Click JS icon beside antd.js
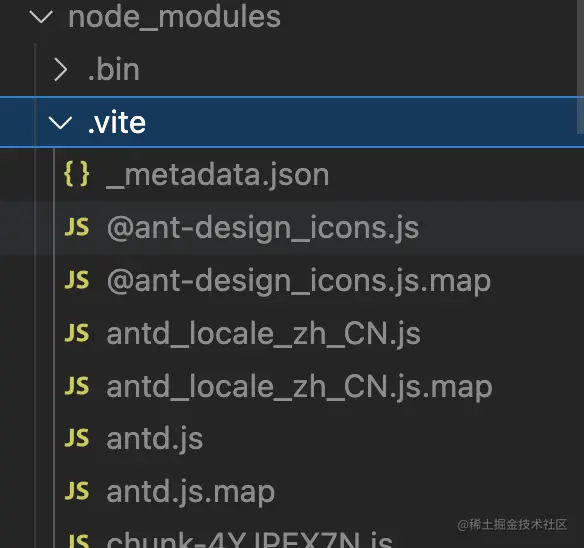 pyautogui.click(x=77, y=438)
